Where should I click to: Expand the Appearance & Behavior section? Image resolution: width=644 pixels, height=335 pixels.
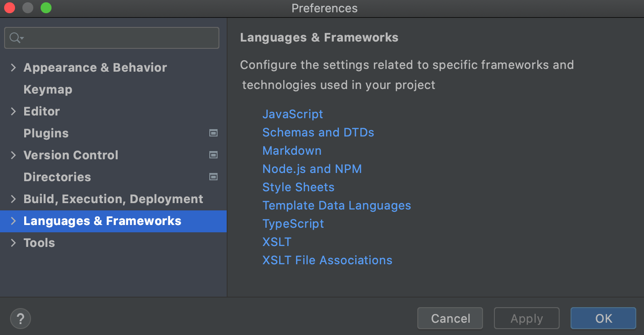[13, 67]
